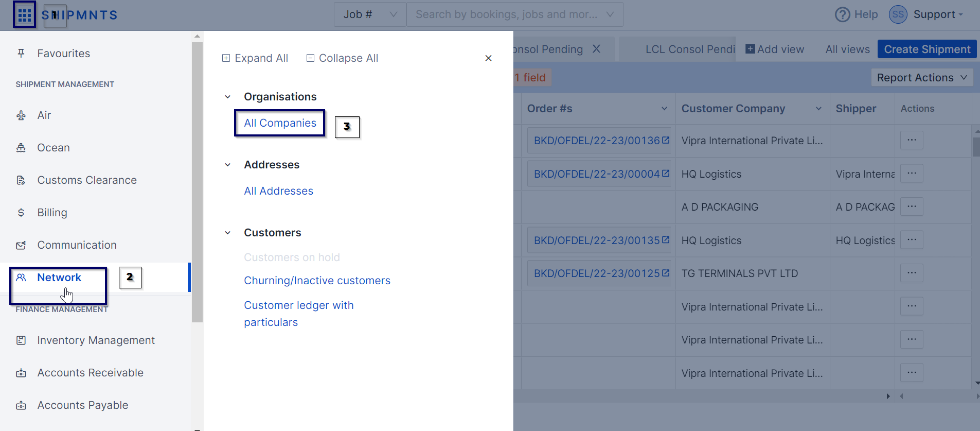Click TG TERMINALS PVT LTD cell
The width and height of the screenshot is (980, 431).
click(739, 273)
